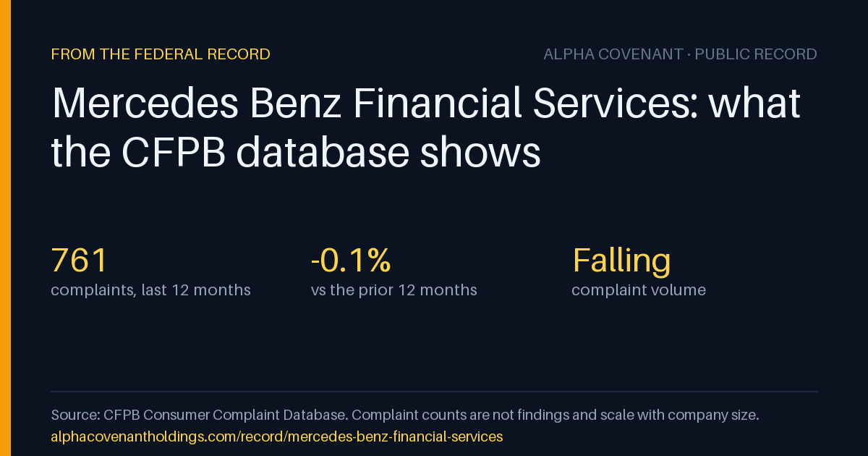This screenshot has width=868, height=456.
Task: Select the Falling trend indicator
Action: 621,261
